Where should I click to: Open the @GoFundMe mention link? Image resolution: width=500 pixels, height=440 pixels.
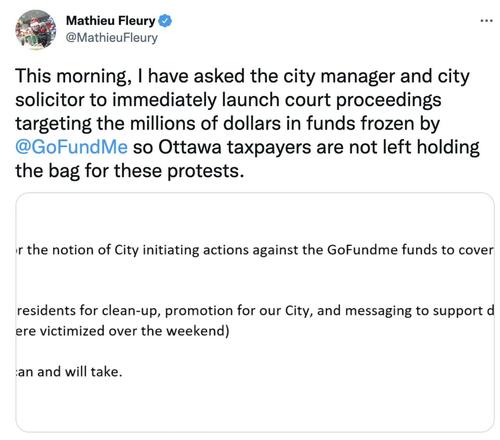point(71,147)
